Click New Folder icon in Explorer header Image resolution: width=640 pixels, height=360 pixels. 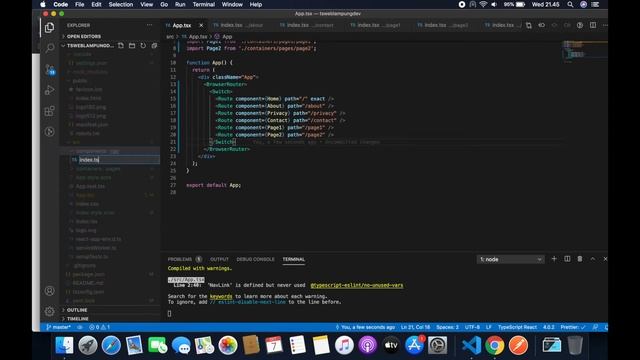[132, 46]
